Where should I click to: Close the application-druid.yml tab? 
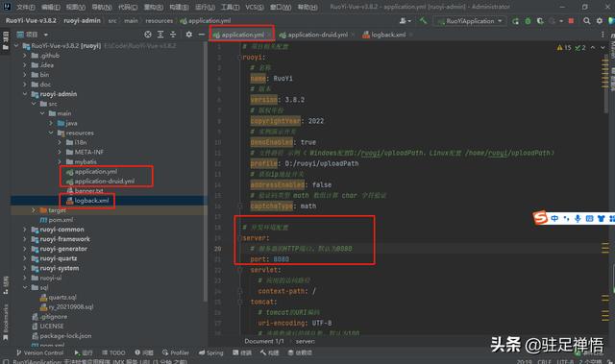tap(353, 35)
